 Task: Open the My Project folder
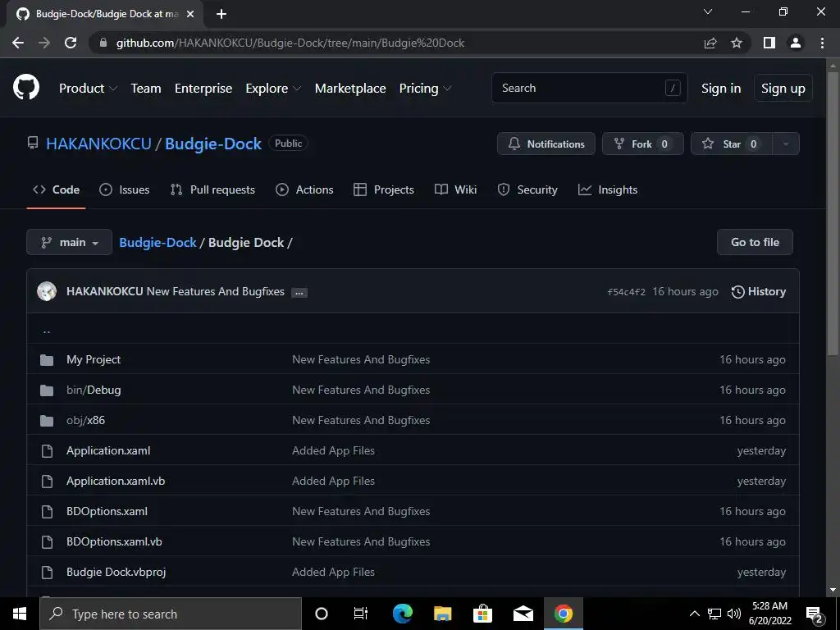pos(94,359)
